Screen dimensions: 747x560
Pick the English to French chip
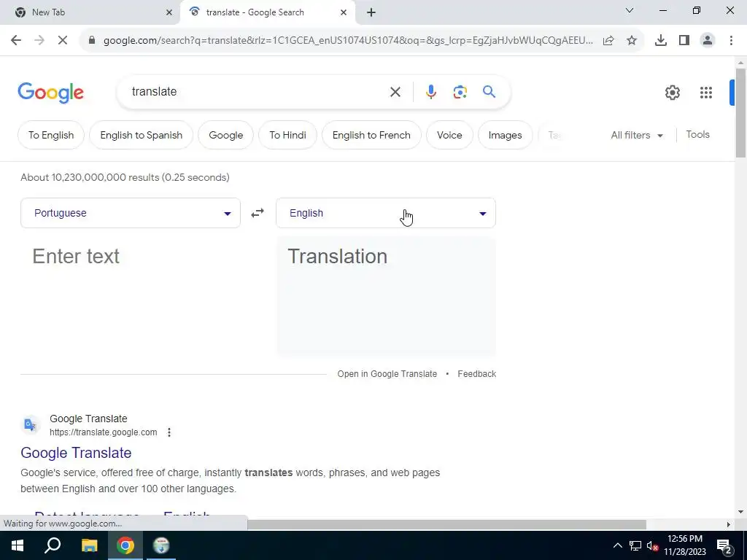click(x=371, y=135)
